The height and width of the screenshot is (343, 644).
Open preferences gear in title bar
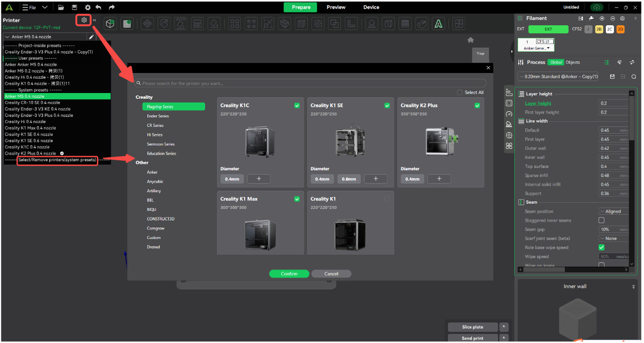point(87,7)
